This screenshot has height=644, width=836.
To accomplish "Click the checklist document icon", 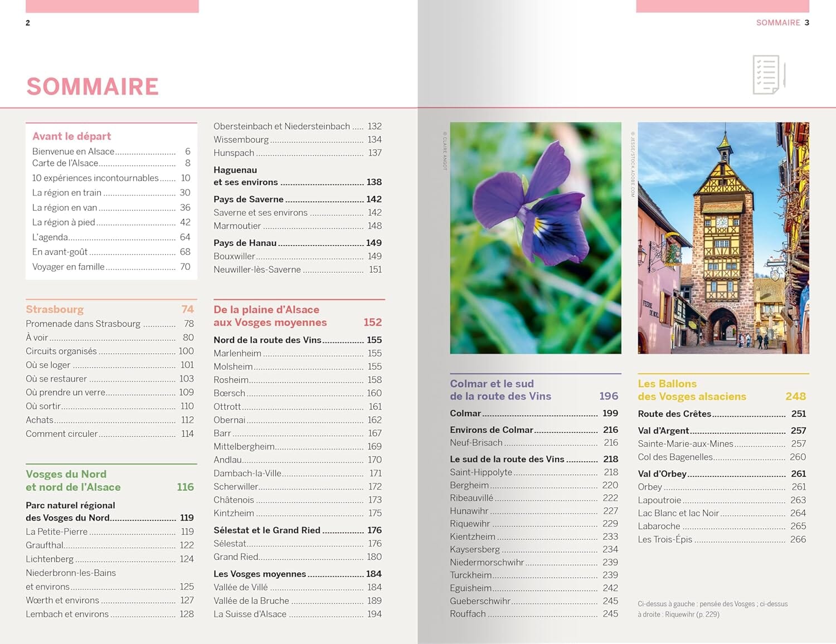I will [x=767, y=74].
